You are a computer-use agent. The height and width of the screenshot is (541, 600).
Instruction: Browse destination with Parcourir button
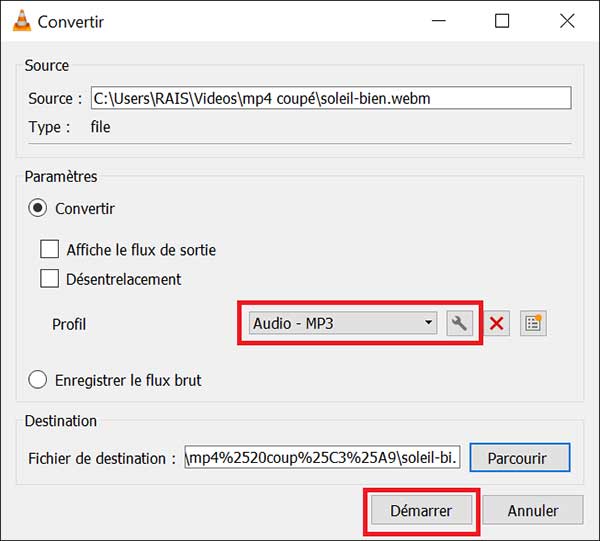tap(520, 458)
